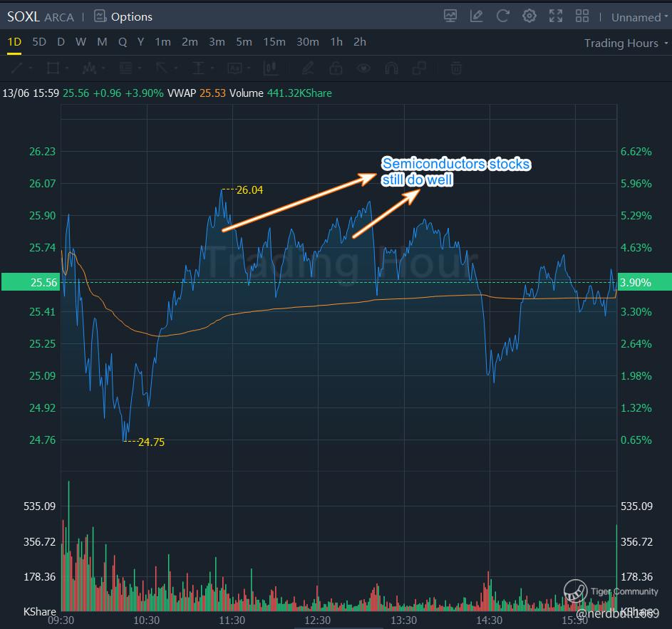The height and width of the screenshot is (629, 672).
Task: Select the 15m interval
Action: (274, 42)
